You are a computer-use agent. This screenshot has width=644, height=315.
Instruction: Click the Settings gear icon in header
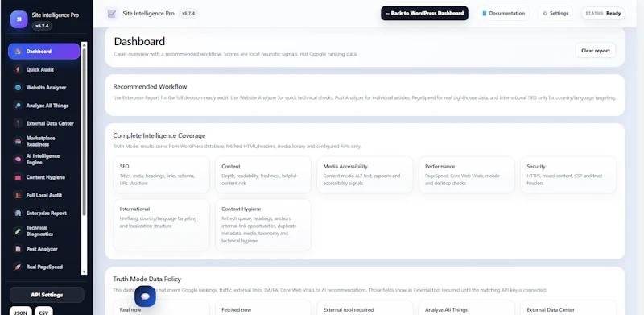pos(545,13)
